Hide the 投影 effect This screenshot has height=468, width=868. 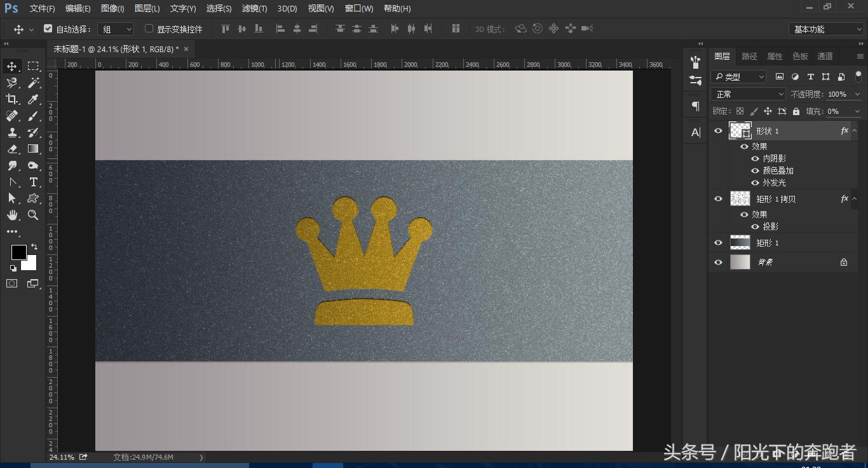tap(755, 227)
